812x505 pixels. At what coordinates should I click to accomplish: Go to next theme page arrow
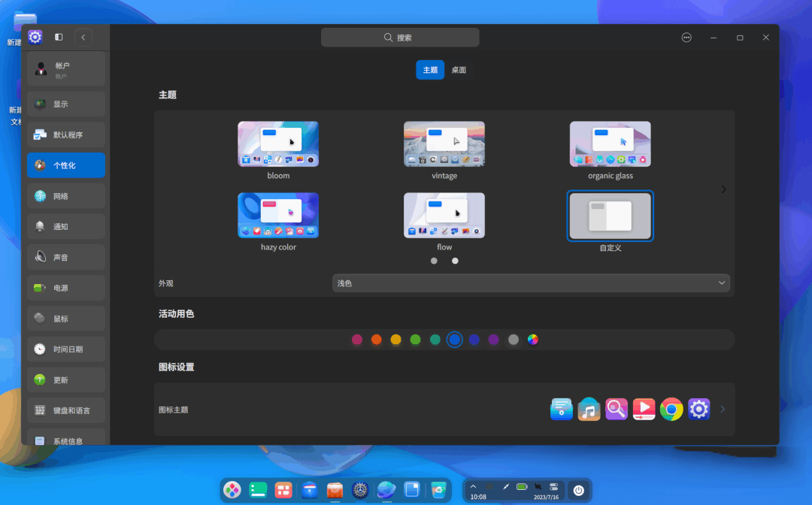[x=723, y=189]
